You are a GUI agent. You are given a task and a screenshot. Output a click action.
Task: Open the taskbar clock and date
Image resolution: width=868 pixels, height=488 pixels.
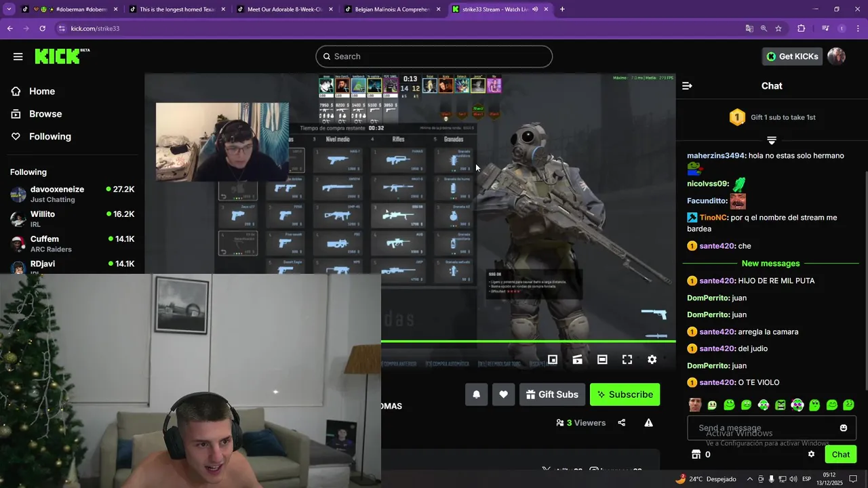829,479
